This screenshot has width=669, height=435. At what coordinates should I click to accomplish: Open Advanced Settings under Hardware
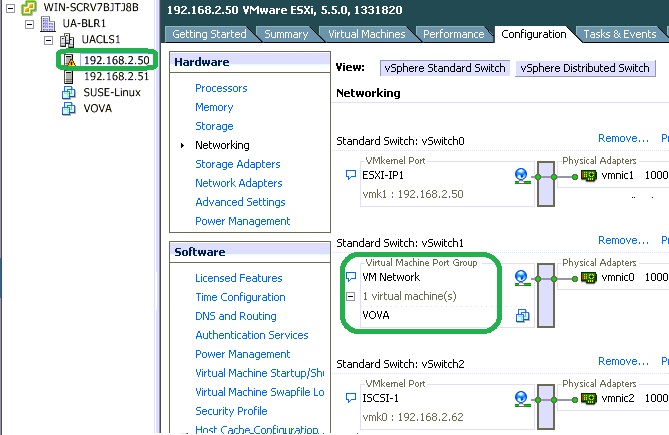pos(240,202)
